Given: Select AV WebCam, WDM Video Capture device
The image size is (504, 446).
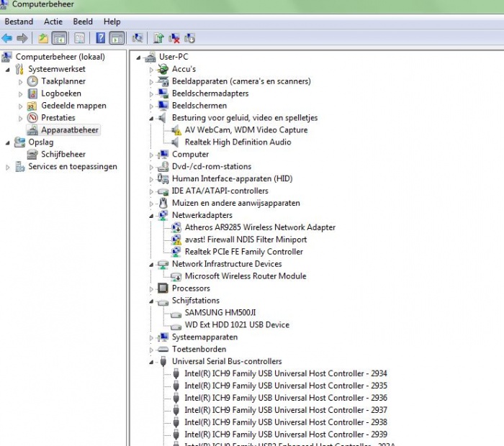Looking at the screenshot, I should coord(246,130).
